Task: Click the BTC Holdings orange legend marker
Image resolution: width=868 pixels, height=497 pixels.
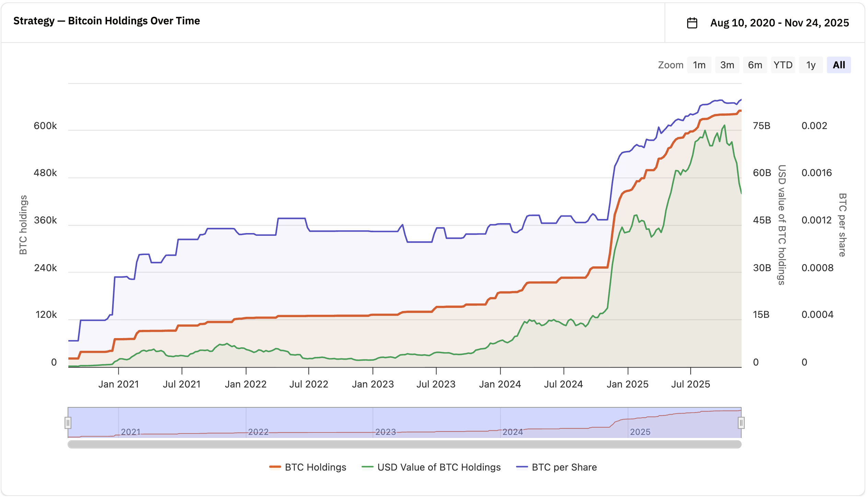Action: coord(274,467)
